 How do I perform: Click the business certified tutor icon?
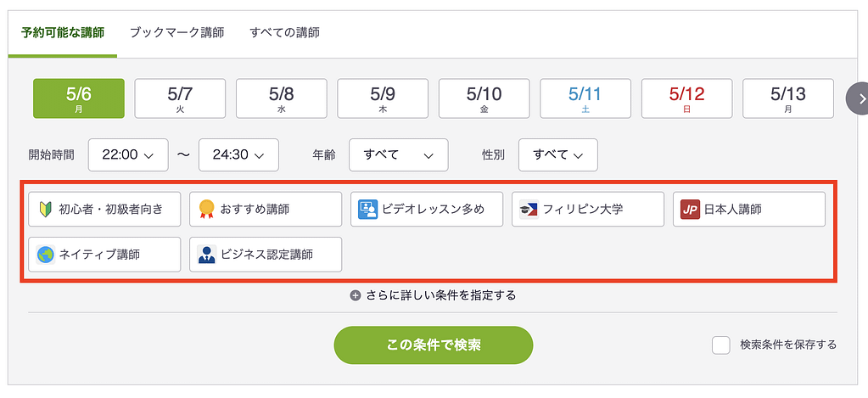[x=207, y=254]
